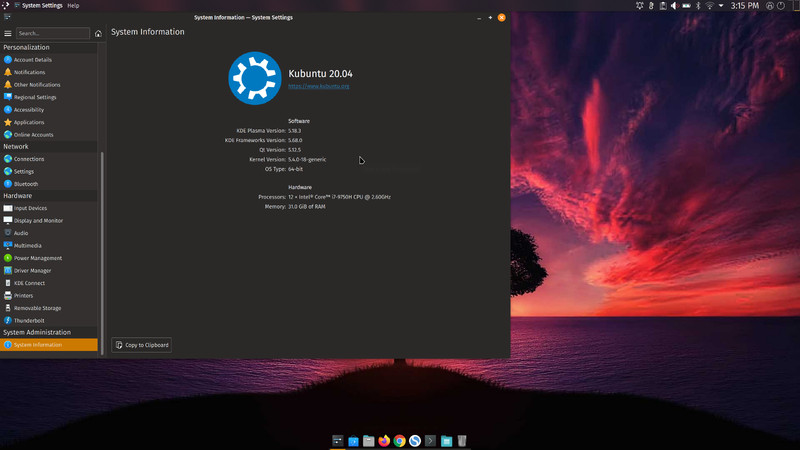Image resolution: width=800 pixels, height=450 pixels.
Task: Click the power button in top panel
Action: [781, 6]
